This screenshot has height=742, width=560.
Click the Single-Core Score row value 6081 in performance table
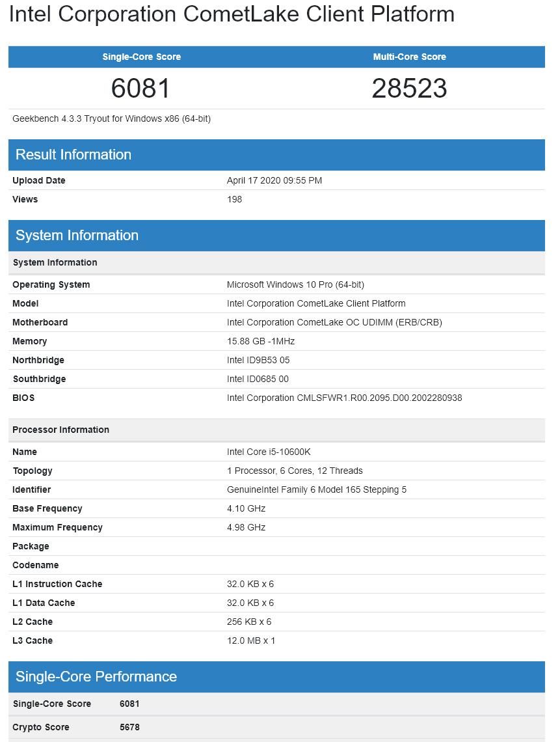tap(129, 704)
